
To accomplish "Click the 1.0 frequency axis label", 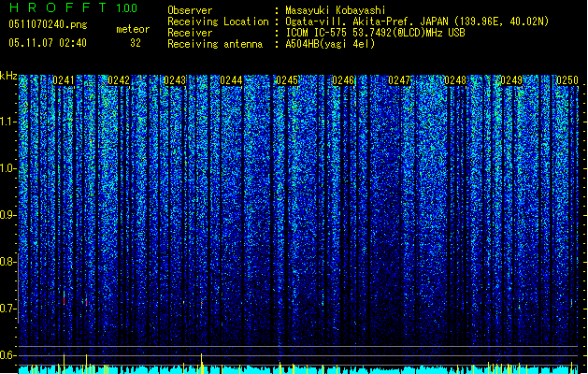I will tap(8, 168).
